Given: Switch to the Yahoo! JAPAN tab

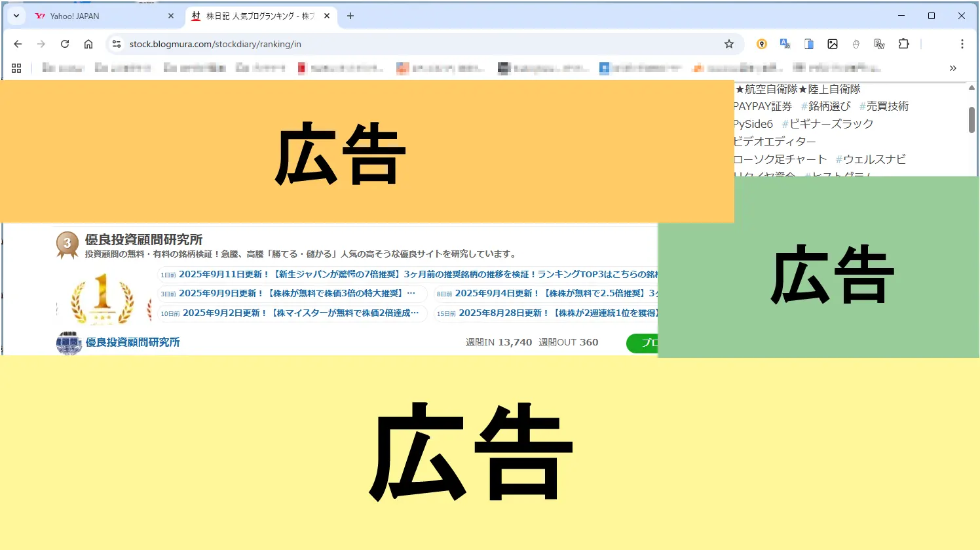Looking at the screenshot, I should click(x=98, y=16).
